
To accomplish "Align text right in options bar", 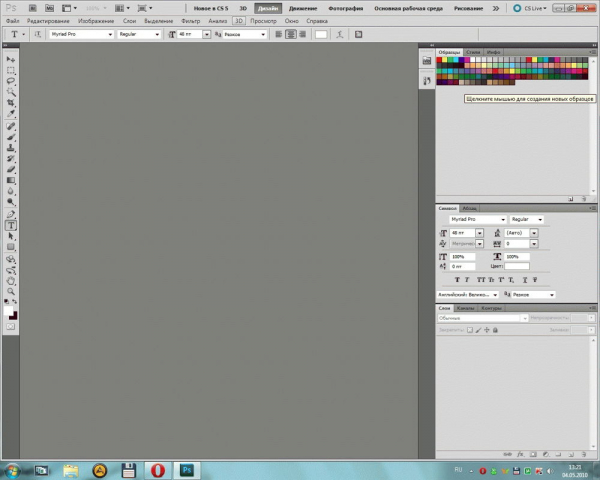I will click(303, 34).
